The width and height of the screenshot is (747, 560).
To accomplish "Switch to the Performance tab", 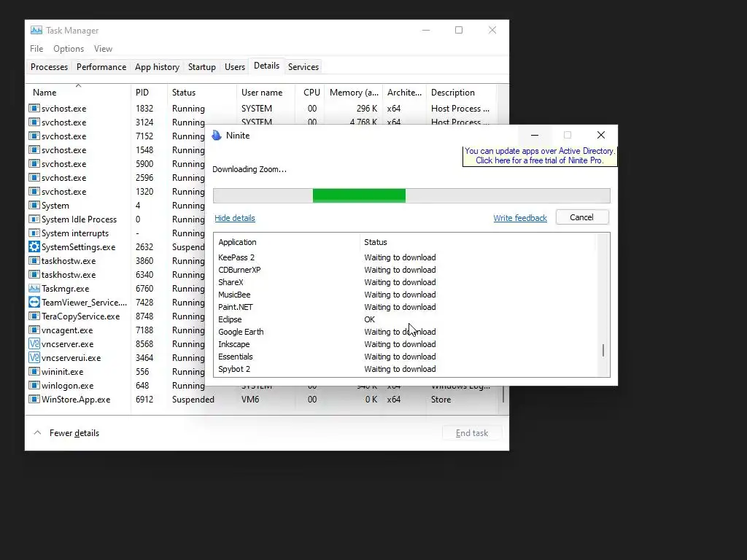I will [x=101, y=66].
